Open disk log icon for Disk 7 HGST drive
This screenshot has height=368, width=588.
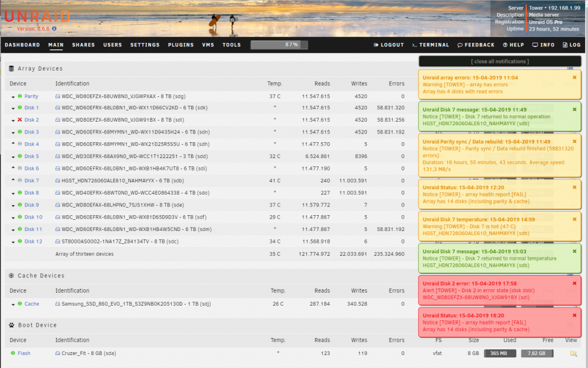click(58, 180)
